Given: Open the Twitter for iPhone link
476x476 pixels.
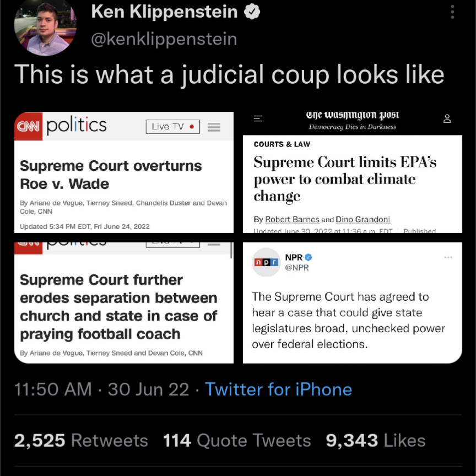Looking at the screenshot, I should (278, 389).
